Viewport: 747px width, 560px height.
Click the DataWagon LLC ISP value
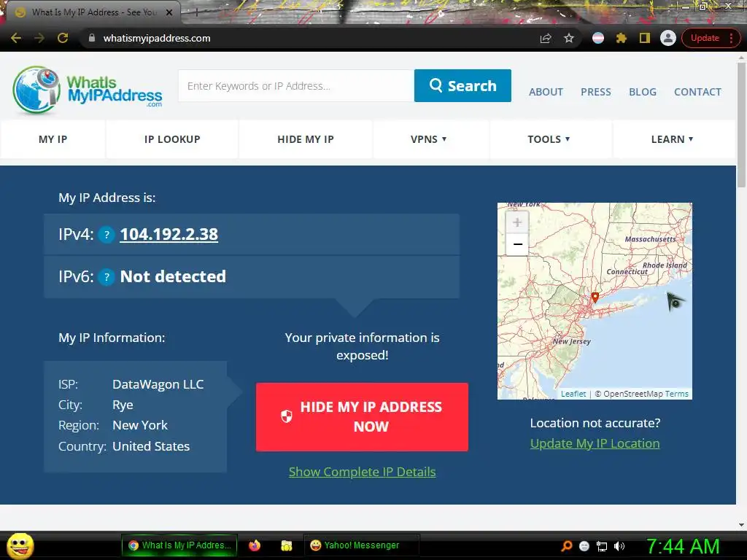(x=158, y=384)
